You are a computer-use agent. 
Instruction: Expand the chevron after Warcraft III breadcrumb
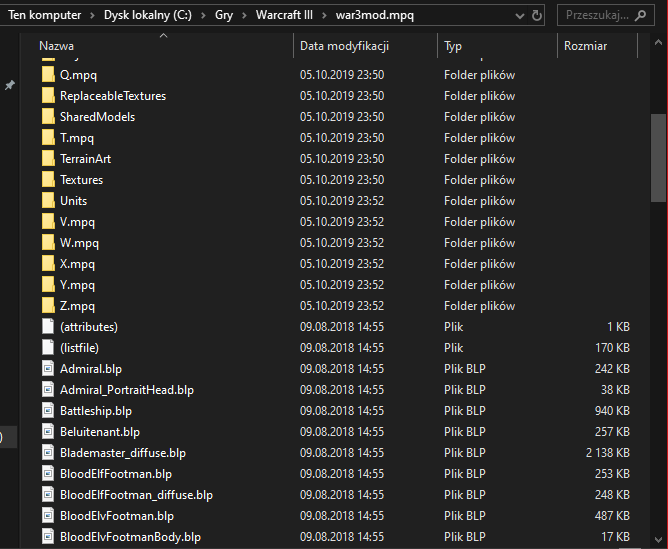pyautogui.click(x=324, y=15)
